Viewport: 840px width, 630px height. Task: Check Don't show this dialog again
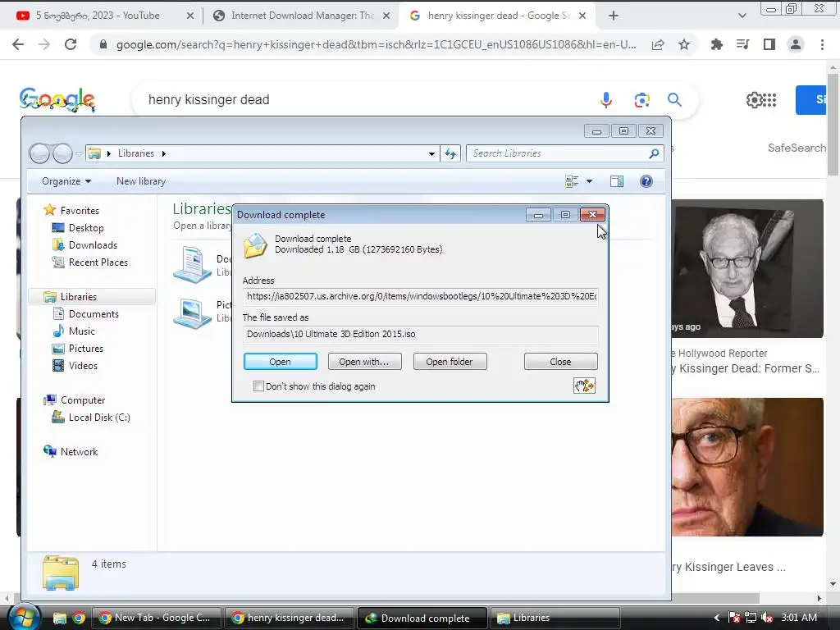[x=258, y=386]
